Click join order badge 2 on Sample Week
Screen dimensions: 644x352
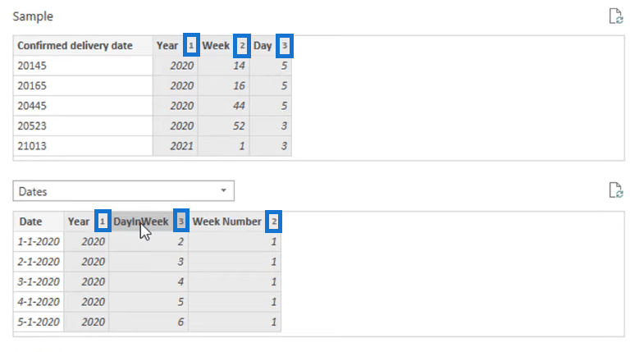point(242,46)
